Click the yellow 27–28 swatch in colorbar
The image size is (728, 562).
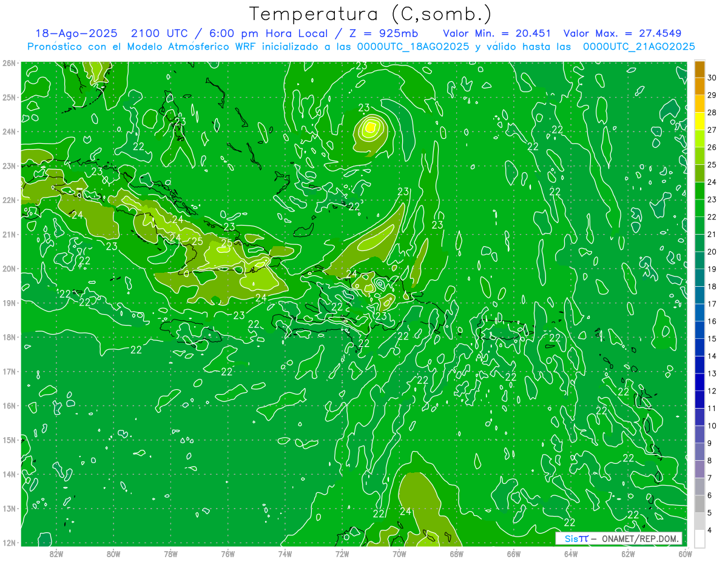pyautogui.click(x=699, y=121)
